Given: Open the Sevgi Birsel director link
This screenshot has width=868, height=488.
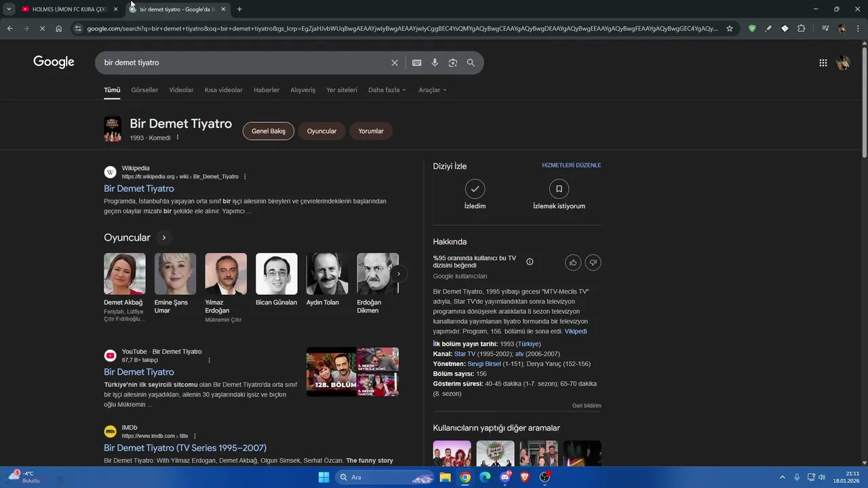Looking at the screenshot, I should coord(484,364).
